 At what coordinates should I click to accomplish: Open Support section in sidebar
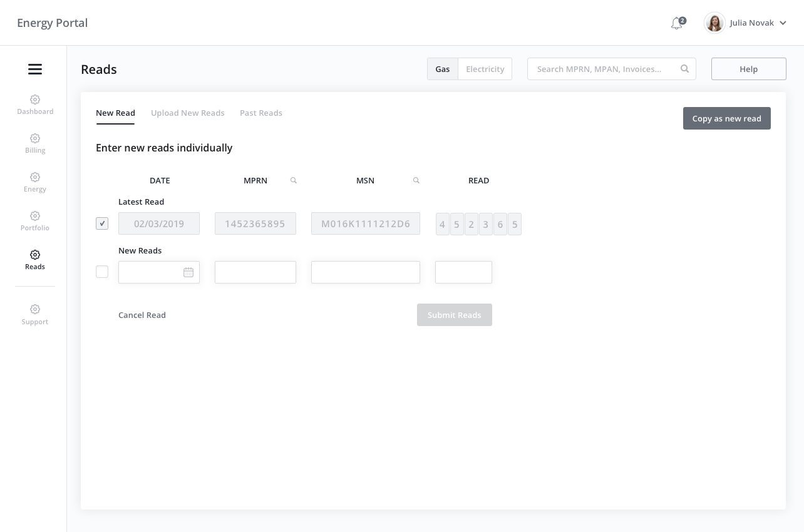tap(35, 315)
